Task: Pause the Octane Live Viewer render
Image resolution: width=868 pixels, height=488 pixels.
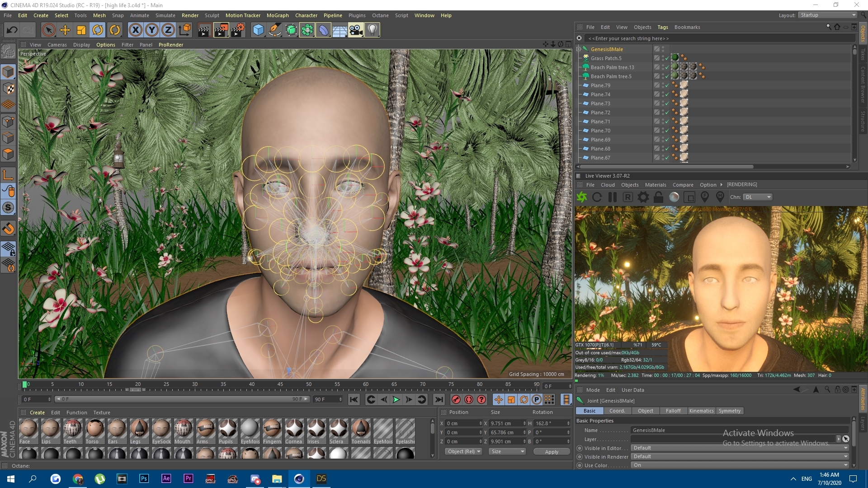Action: pos(613,197)
